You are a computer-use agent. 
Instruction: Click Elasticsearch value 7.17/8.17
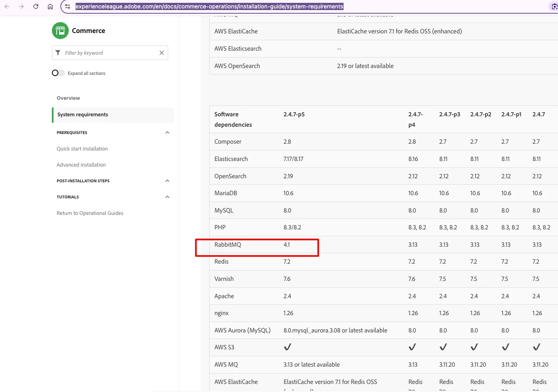pyautogui.click(x=293, y=159)
